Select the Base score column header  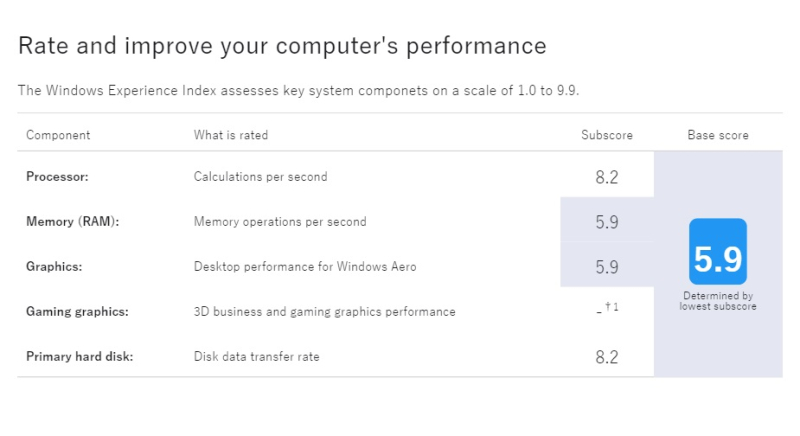tap(718, 135)
